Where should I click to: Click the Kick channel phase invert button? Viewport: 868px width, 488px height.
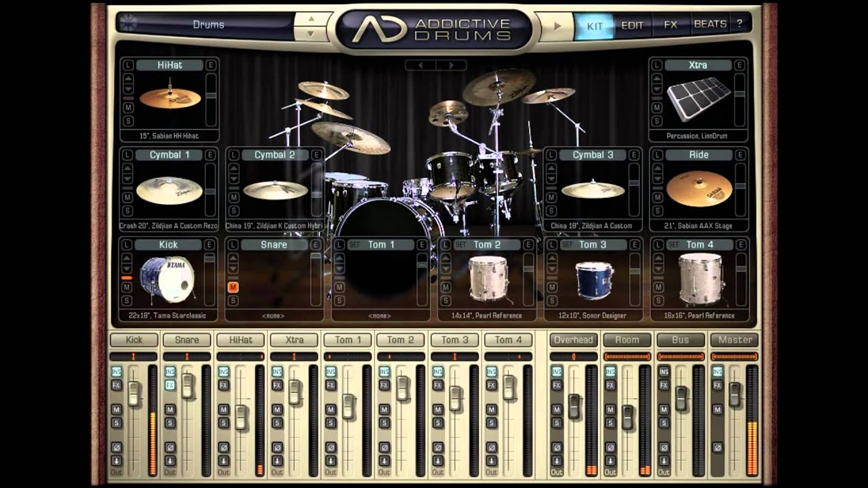click(116, 447)
